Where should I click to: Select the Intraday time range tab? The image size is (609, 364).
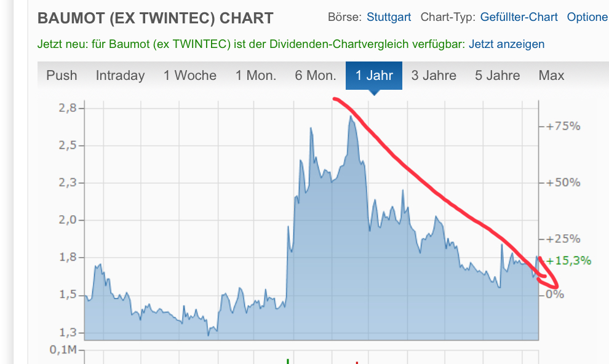120,76
